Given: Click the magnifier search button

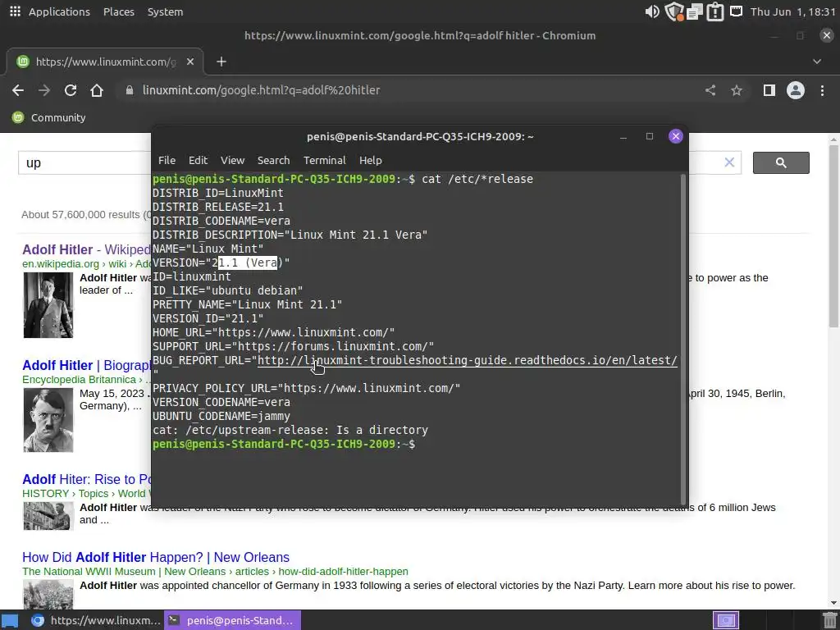Looking at the screenshot, I should (x=781, y=163).
